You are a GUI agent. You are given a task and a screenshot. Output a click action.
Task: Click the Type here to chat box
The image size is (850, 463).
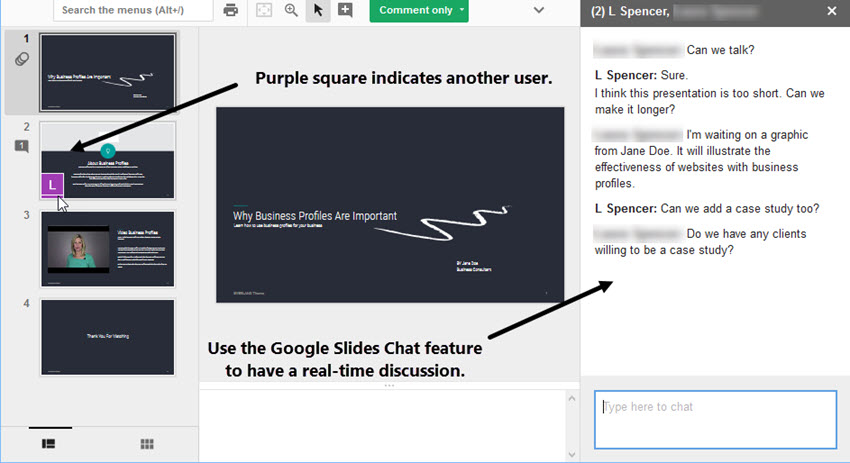[x=715, y=420]
